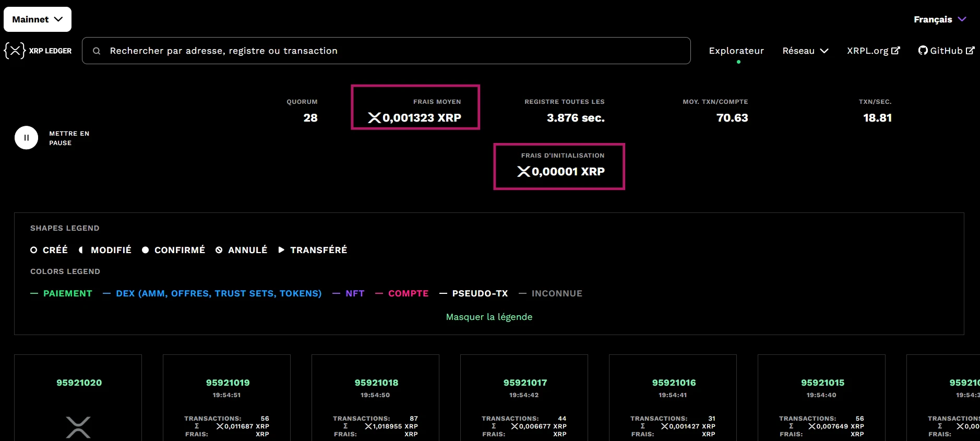
Task: Open ledger 95921018
Action: pos(376,383)
